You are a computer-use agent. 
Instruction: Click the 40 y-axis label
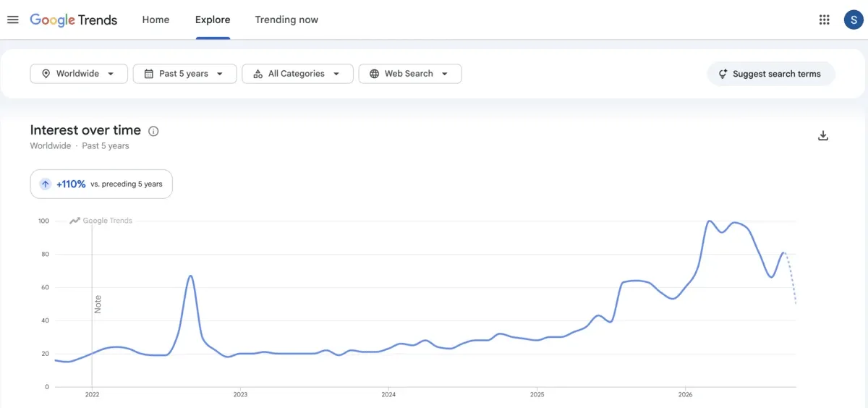pyautogui.click(x=45, y=321)
